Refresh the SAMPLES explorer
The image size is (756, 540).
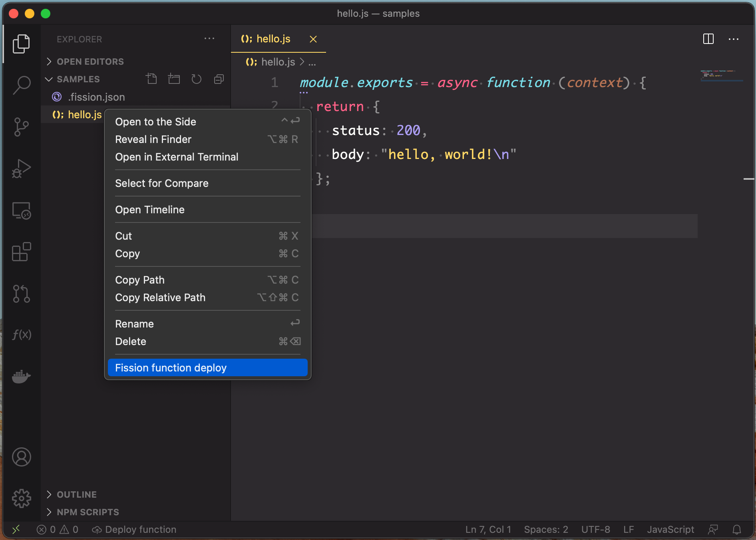196,79
